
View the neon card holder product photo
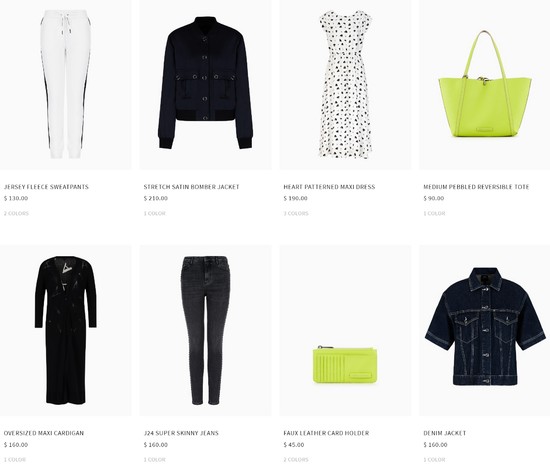(346, 330)
